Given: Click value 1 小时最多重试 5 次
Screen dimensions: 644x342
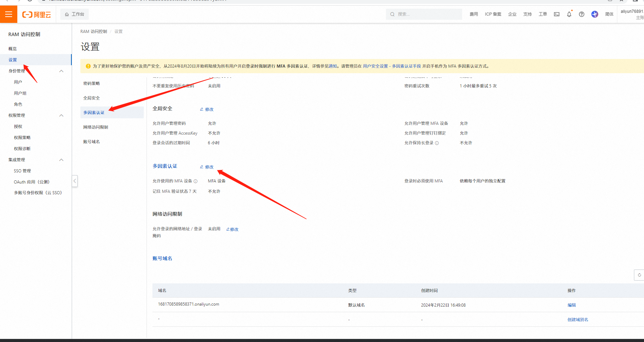Looking at the screenshot, I should point(478,86).
